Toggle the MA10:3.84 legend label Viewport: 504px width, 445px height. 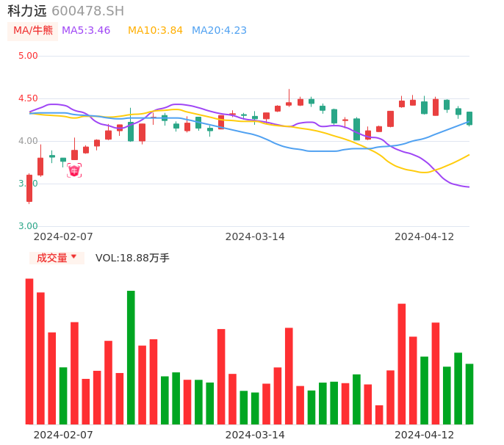tap(155, 31)
